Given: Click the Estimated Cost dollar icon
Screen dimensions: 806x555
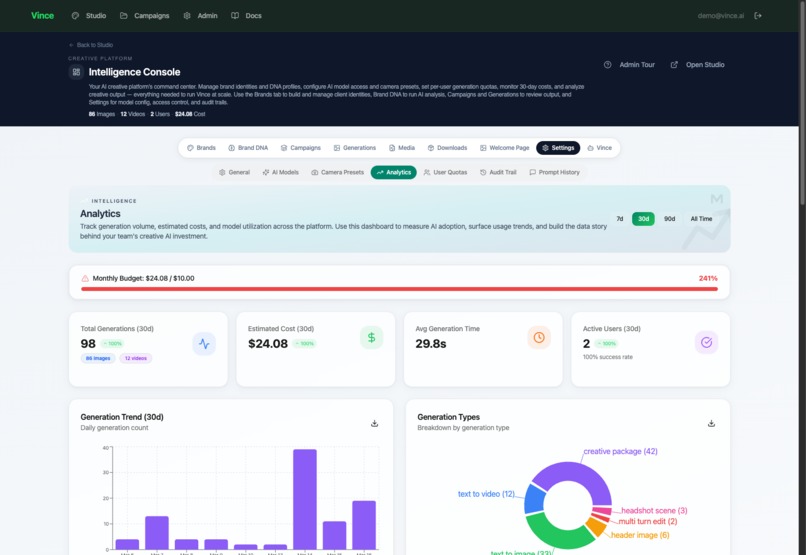Looking at the screenshot, I should (x=372, y=338).
